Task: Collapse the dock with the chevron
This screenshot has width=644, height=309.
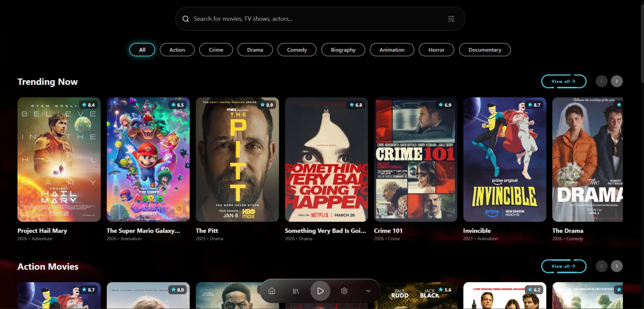Action: click(368, 291)
